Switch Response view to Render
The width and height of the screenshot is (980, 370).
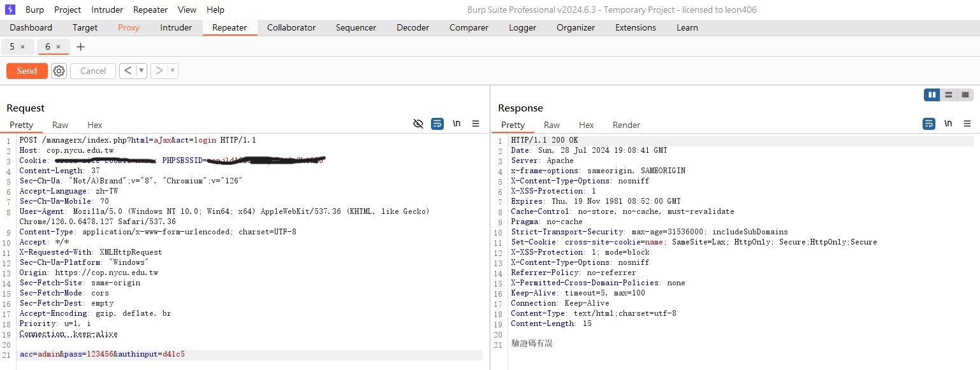click(626, 125)
